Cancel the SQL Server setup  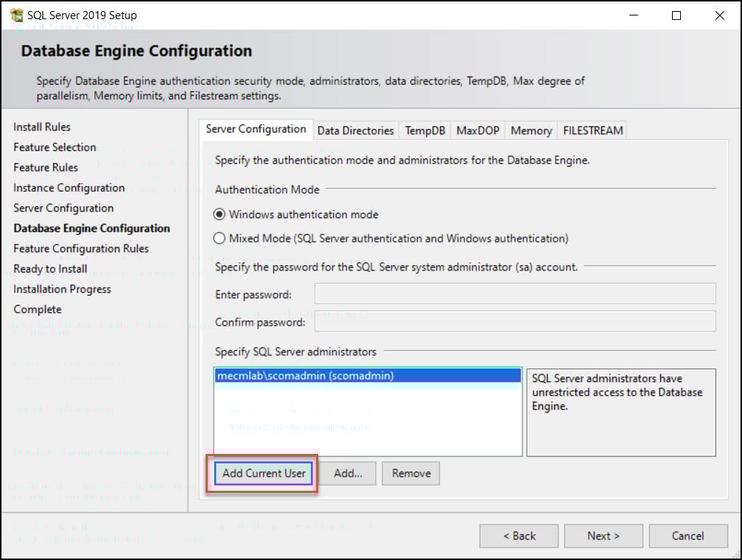click(688, 536)
